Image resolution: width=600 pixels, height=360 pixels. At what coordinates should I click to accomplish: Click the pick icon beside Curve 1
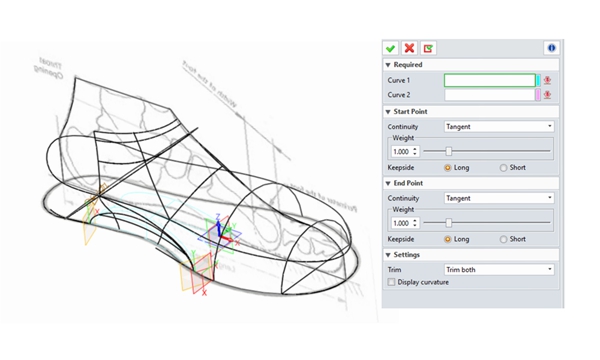[x=548, y=80]
